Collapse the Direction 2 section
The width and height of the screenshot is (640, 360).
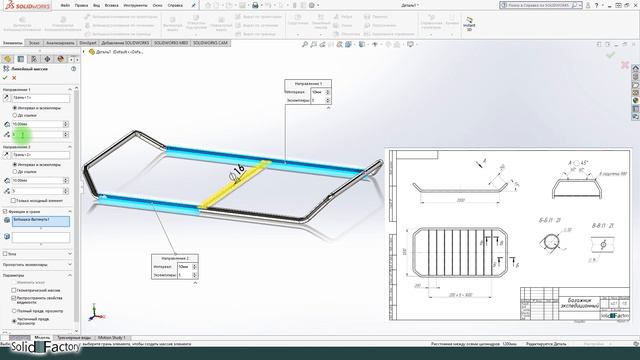(x=70, y=147)
